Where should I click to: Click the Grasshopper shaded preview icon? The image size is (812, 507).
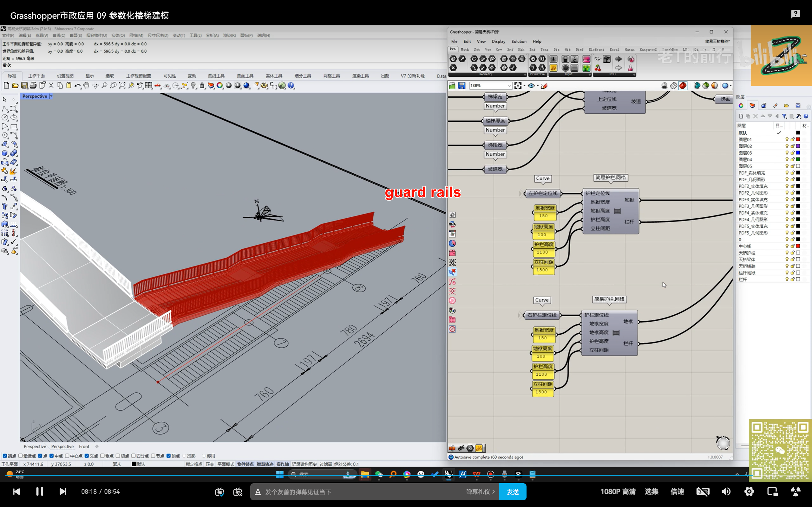[683, 86]
